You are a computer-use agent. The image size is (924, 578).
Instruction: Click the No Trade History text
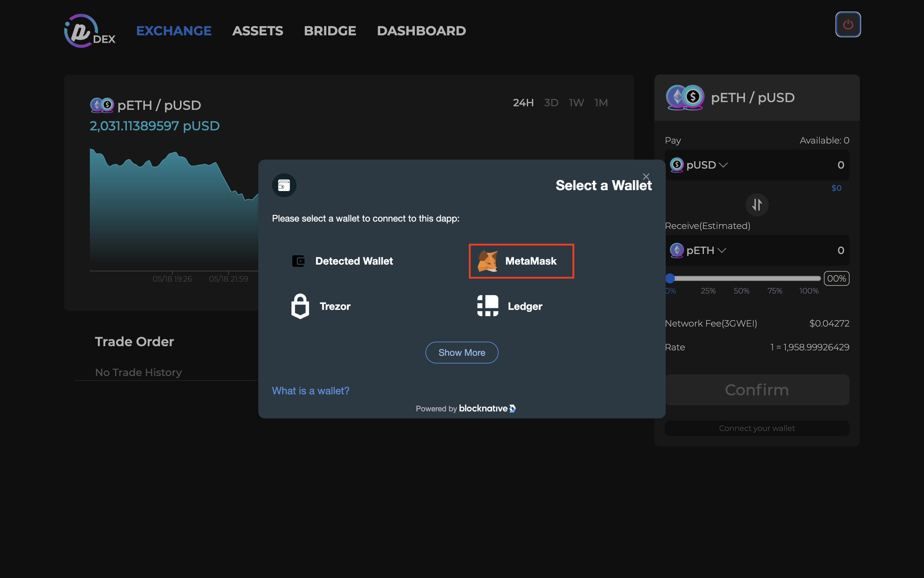138,372
